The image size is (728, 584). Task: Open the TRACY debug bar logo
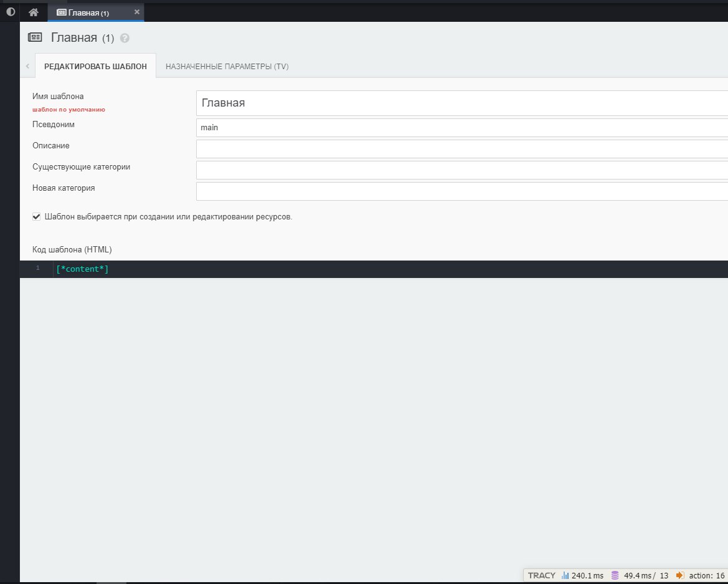pos(541,575)
